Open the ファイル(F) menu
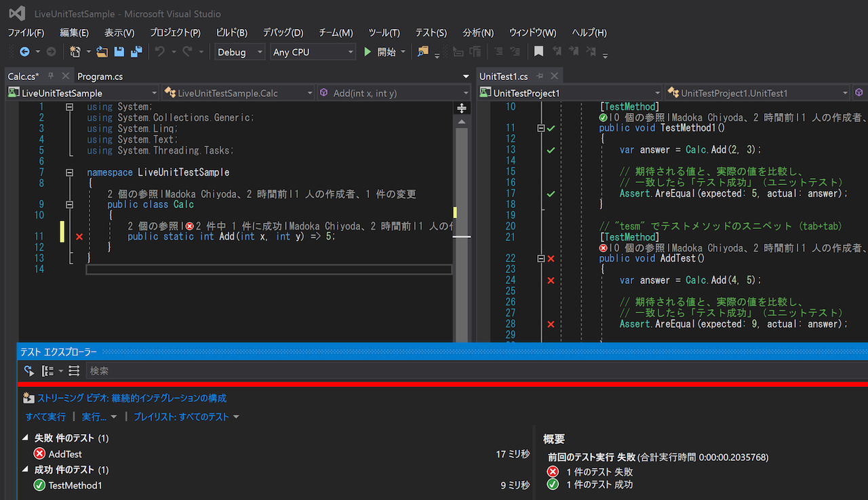This screenshot has width=868, height=500. (26, 33)
